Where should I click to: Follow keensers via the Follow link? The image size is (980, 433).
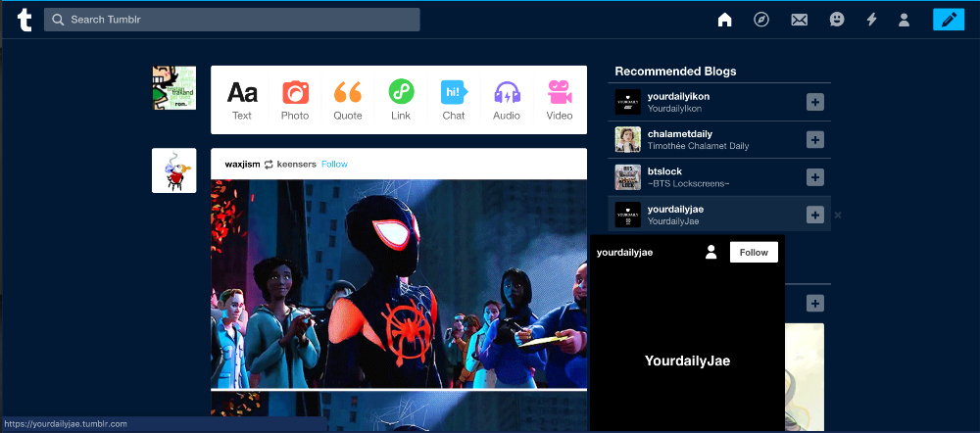[x=334, y=165]
